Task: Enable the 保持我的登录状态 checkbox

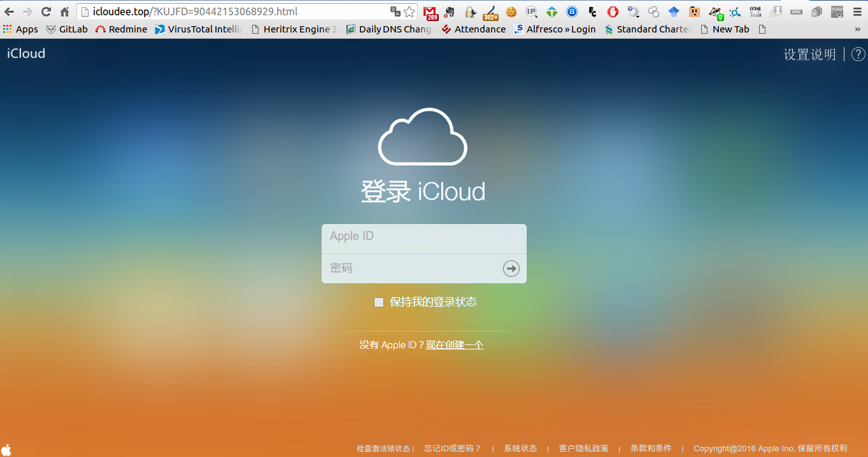Action: (378, 302)
